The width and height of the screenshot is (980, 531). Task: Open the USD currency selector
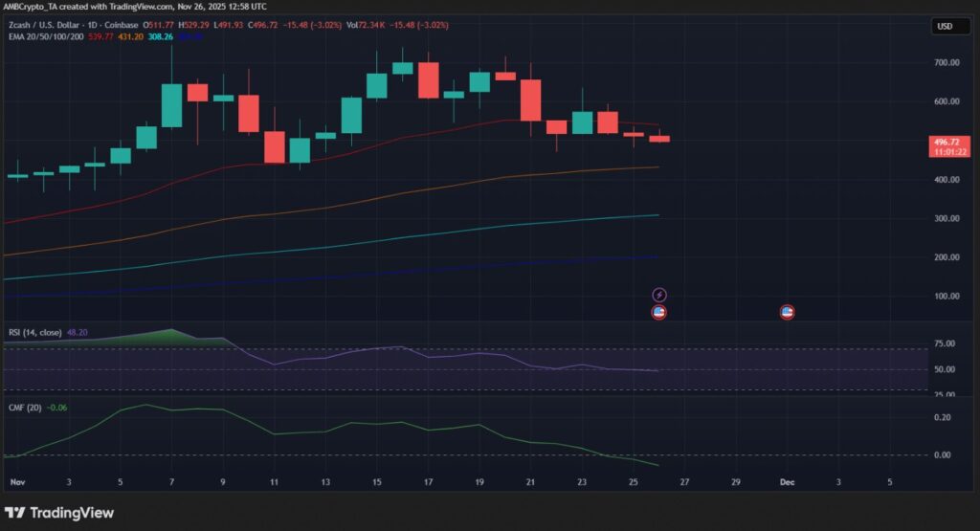point(944,27)
